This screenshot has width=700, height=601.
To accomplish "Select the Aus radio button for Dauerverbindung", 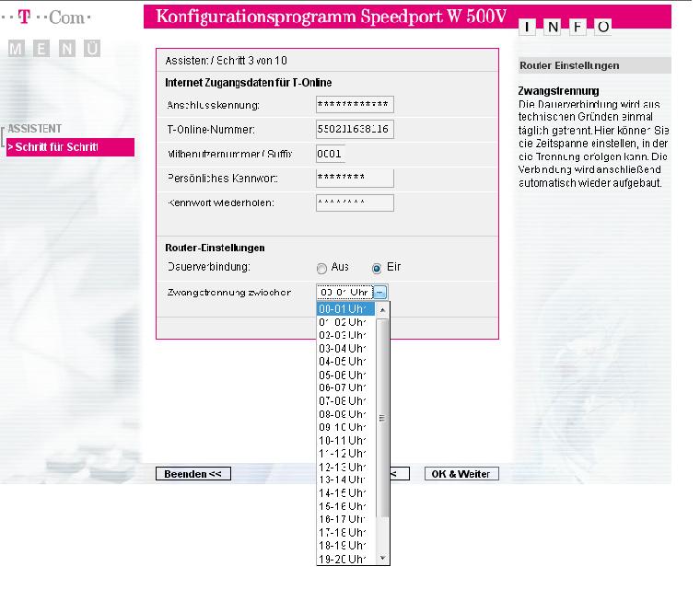I will 321,269.
